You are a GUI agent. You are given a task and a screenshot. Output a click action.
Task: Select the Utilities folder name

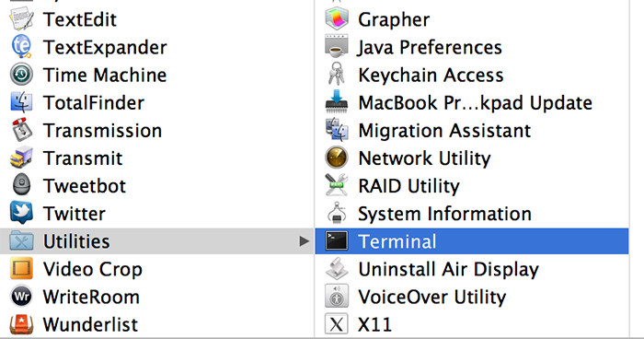click(76, 241)
